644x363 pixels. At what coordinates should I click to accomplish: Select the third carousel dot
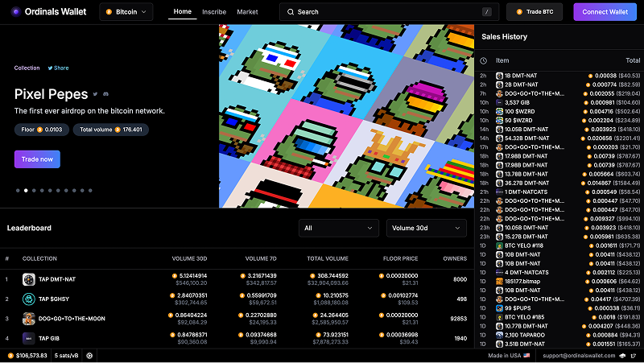tap(34, 191)
